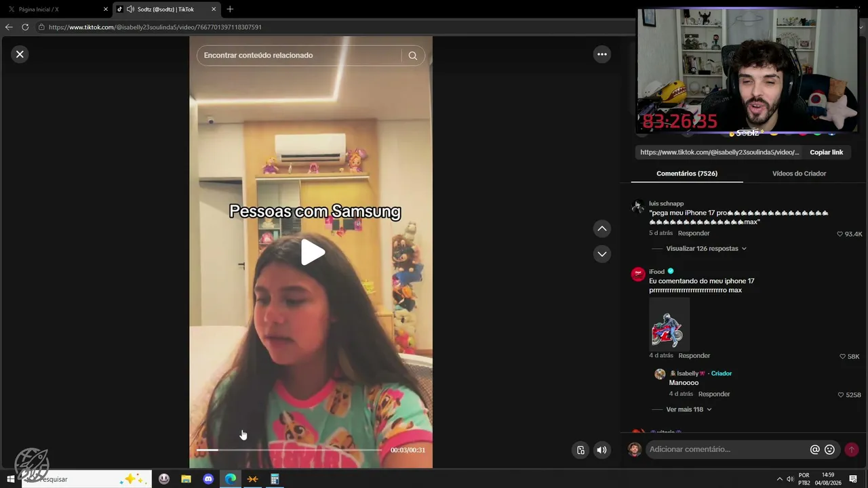Click the video URL text above 'Copiar link'
Viewport: 868px width, 488px height.
point(720,152)
